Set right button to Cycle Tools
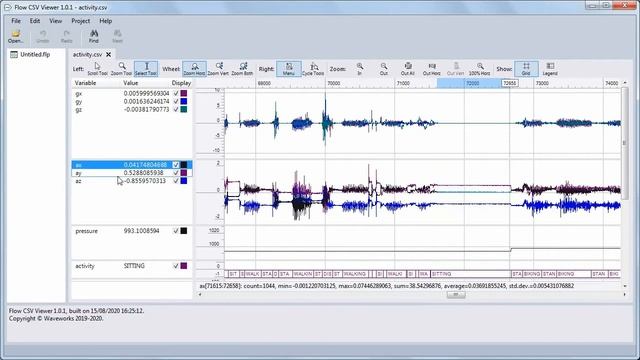640x360 pixels. [313, 69]
